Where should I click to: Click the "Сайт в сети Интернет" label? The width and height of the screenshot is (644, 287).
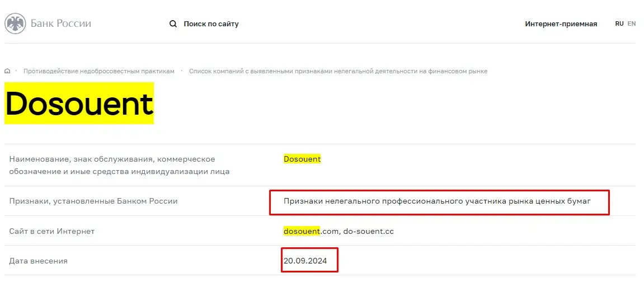pyautogui.click(x=52, y=231)
